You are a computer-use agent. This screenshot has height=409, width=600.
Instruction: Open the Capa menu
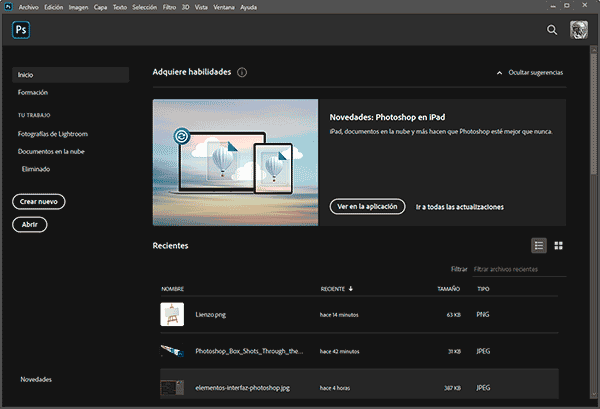100,7
